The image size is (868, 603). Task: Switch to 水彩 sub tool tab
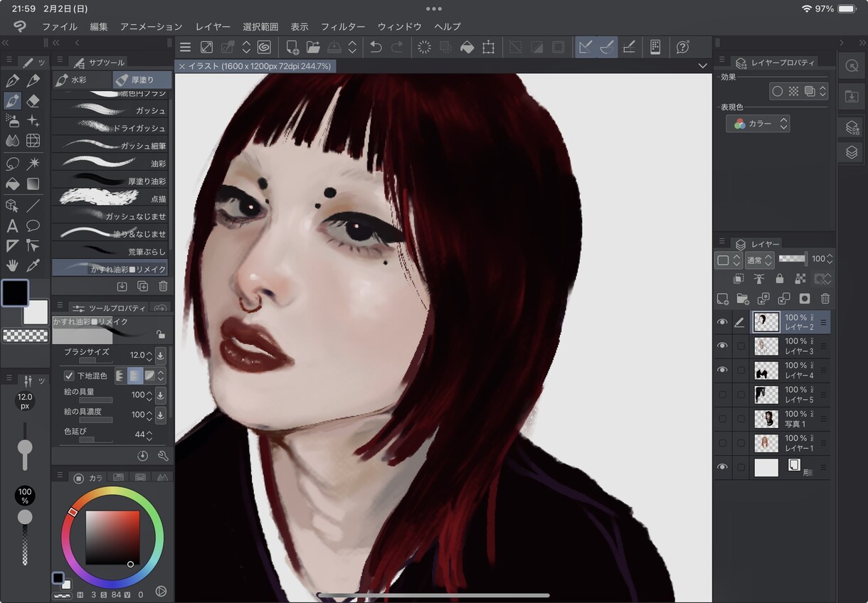click(82, 80)
